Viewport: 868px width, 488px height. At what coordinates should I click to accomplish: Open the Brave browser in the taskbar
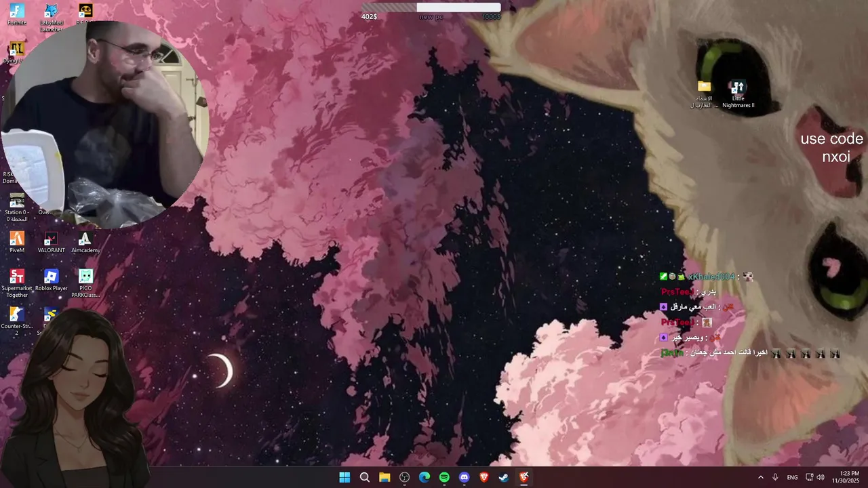tap(484, 477)
